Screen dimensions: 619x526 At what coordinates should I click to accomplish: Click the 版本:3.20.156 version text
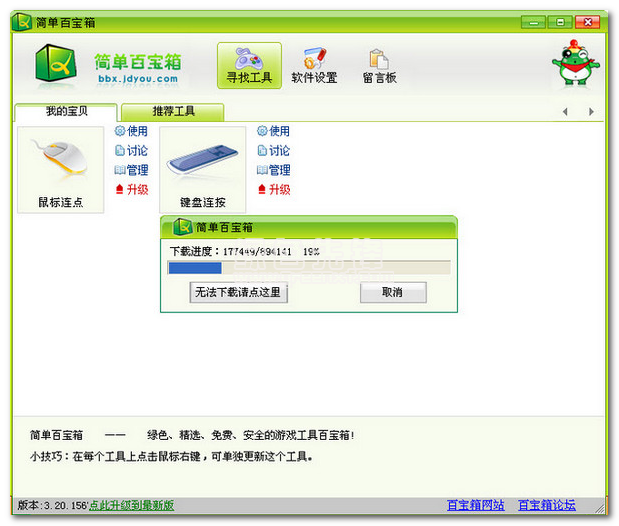[53, 505]
